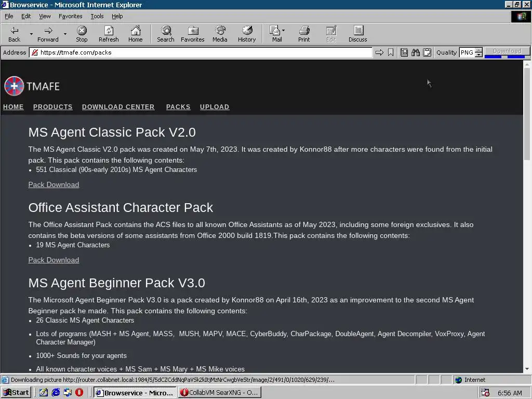Click the bookmark ribbon icon

391,52
